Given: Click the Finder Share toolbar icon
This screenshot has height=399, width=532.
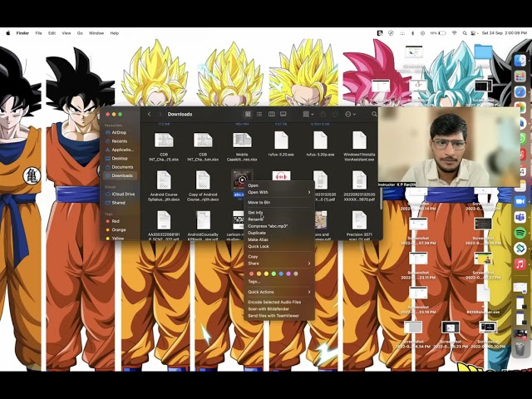Looking at the screenshot, I should coord(323,115).
